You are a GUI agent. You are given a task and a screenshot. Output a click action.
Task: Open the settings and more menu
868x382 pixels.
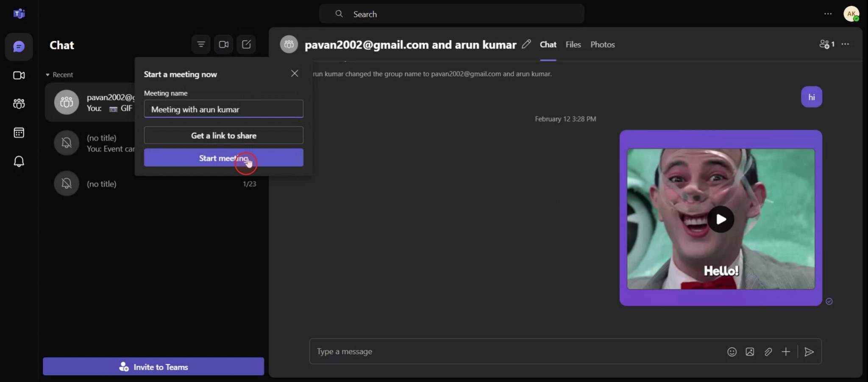(x=828, y=14)
